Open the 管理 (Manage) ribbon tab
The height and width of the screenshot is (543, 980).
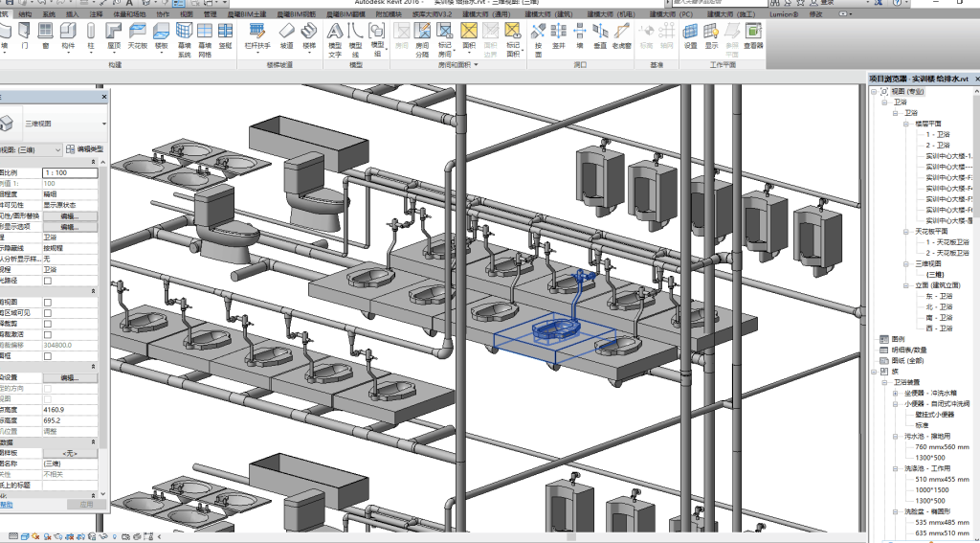tap(210, 15)
